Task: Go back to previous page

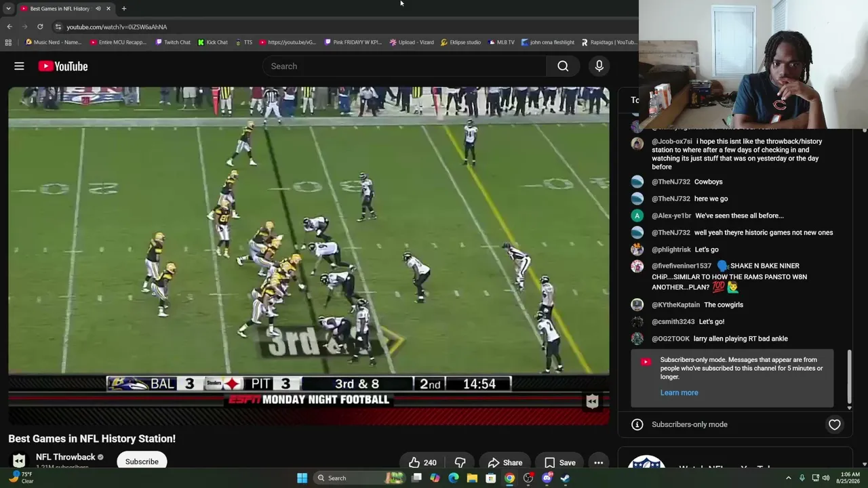Action: pyautogui.click(x=9, y=26)
